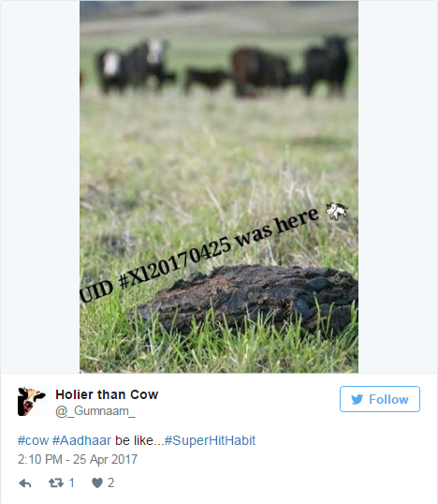Click the 'be like...' tweet text
Image resolution: width=438 pixels, height=504 pixels.
[x=139, y=440]
